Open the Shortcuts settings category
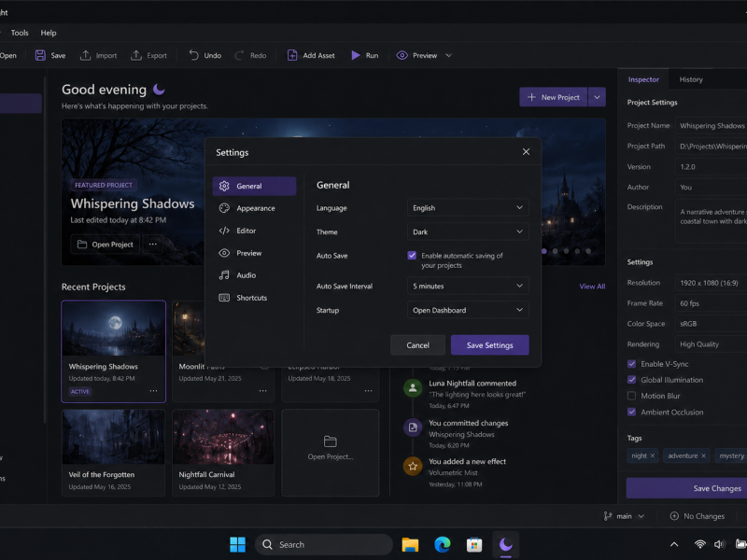747x560 pixels. pyautogui.click(x=254, y=298)
